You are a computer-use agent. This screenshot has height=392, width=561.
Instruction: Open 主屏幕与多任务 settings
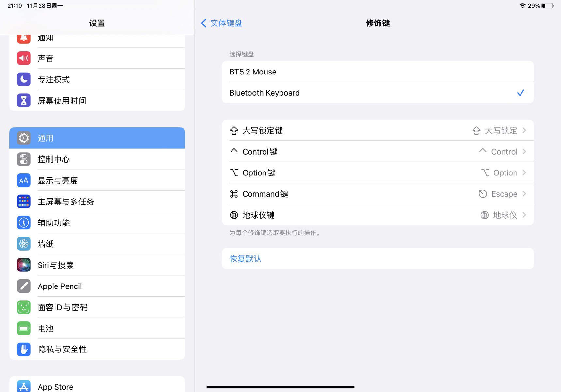(x=97, y=202)
